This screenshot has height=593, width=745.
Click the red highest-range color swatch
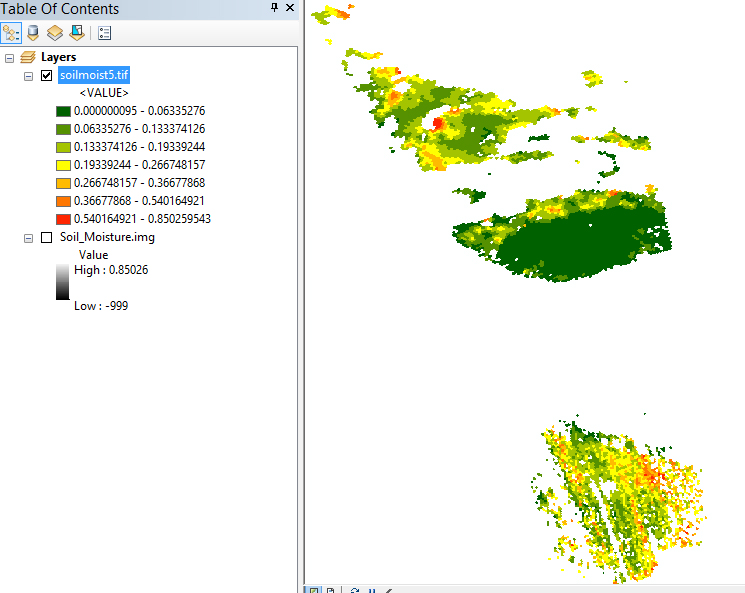pyautogui.click(x=63, y=218)
